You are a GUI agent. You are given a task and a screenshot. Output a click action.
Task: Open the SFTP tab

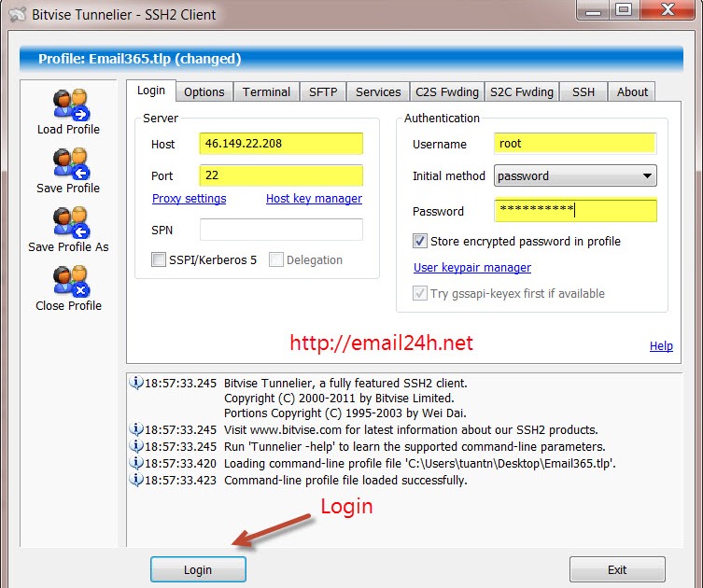click(323, 91)
